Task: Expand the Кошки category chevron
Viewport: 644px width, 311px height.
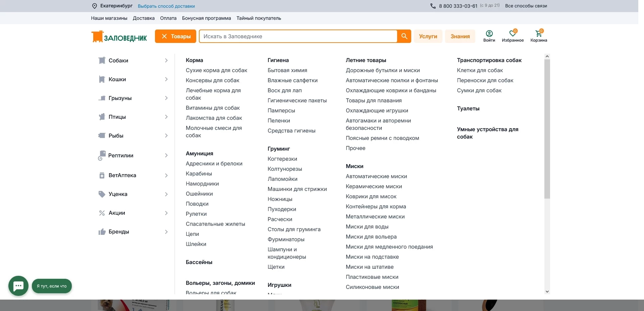Action: click(166, 79)
